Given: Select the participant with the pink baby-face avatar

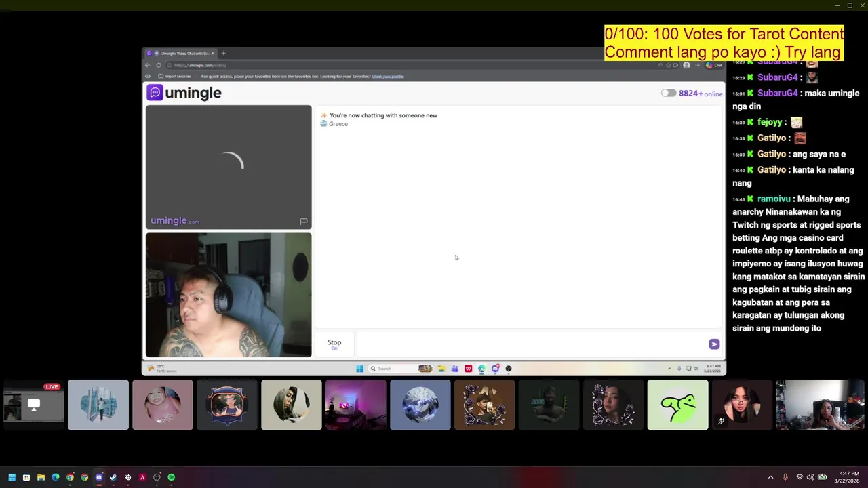Looking at the screenshot, I should [x=163, y=405].
